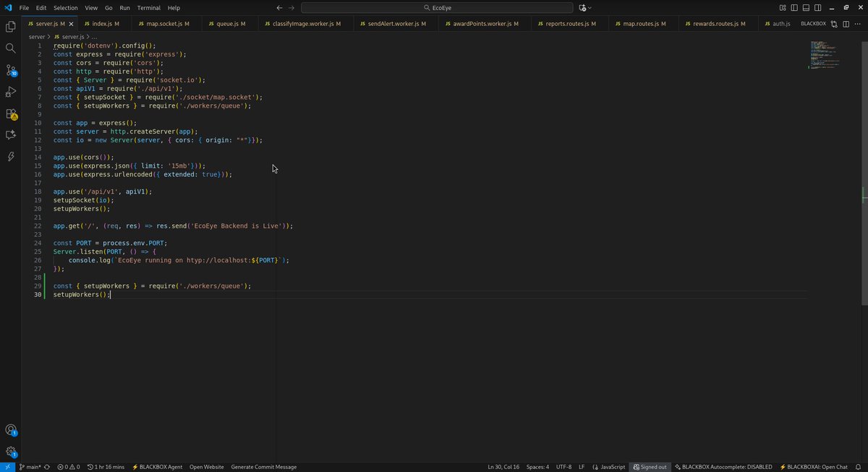Click BLACKBOX button in editor toolbar
The height and width of the screenshot is (472, 868).
(813, 24)
